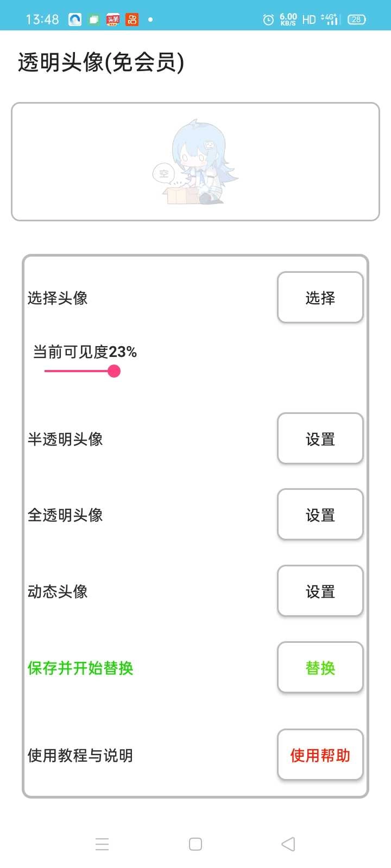Tap the anime avatar preview image
The height and width of the screenshot is (868, 391).
[195, 163]
